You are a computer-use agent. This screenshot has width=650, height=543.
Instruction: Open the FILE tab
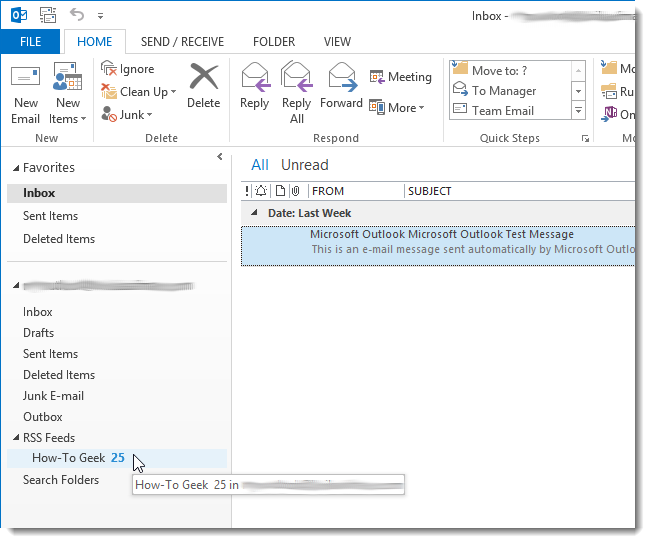[x=30, y=41]
